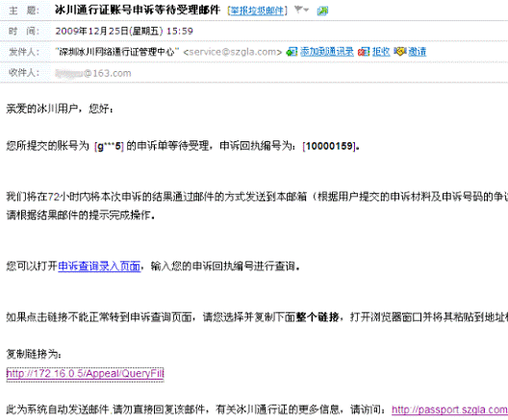508x420 pixels.
Task: Open email in new window icon
Action: tap(322, 11)
